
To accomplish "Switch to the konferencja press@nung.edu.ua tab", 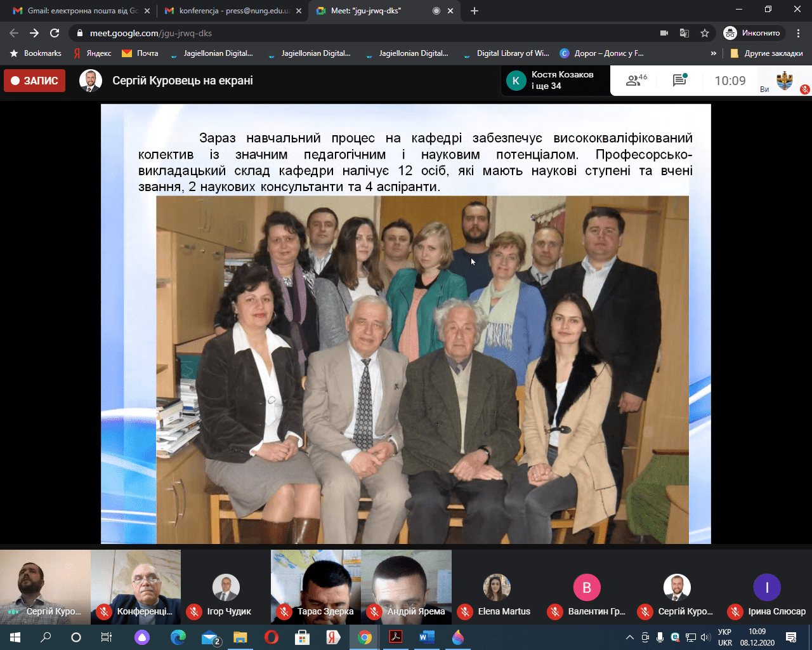I will pos(228,11).
